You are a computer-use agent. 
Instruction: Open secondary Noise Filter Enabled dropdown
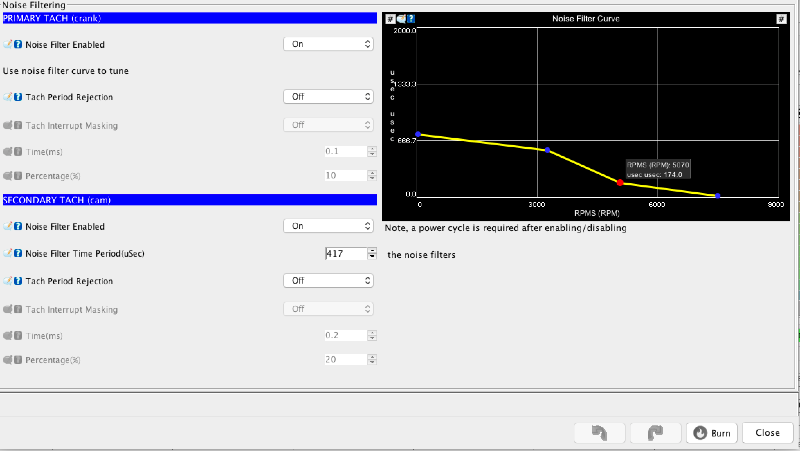click(328, 227)
